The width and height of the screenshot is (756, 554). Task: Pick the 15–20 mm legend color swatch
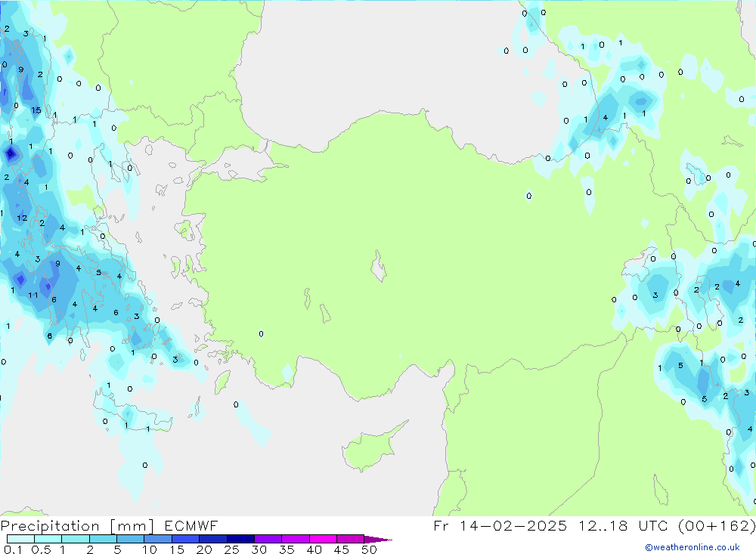[x=186, y=539]
